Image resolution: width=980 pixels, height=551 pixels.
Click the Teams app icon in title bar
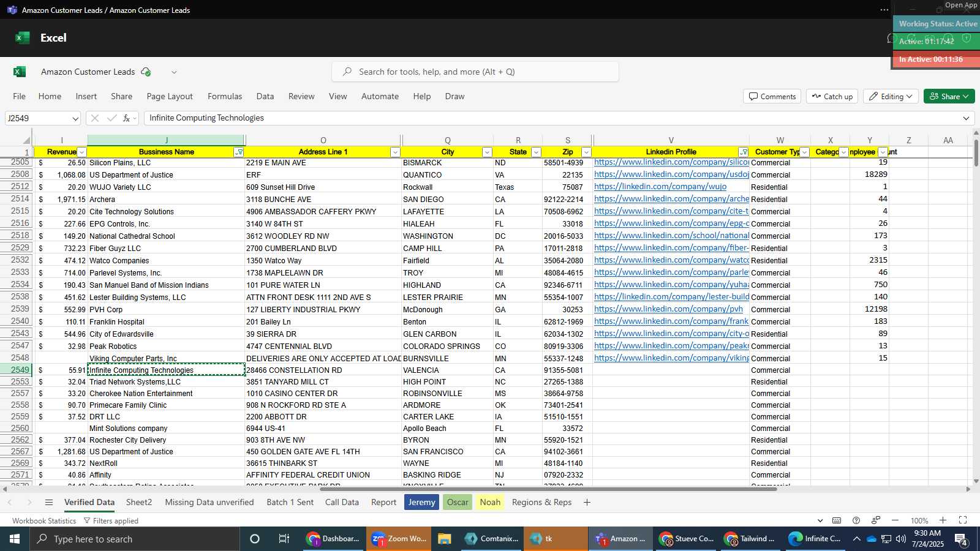(12, 10)
